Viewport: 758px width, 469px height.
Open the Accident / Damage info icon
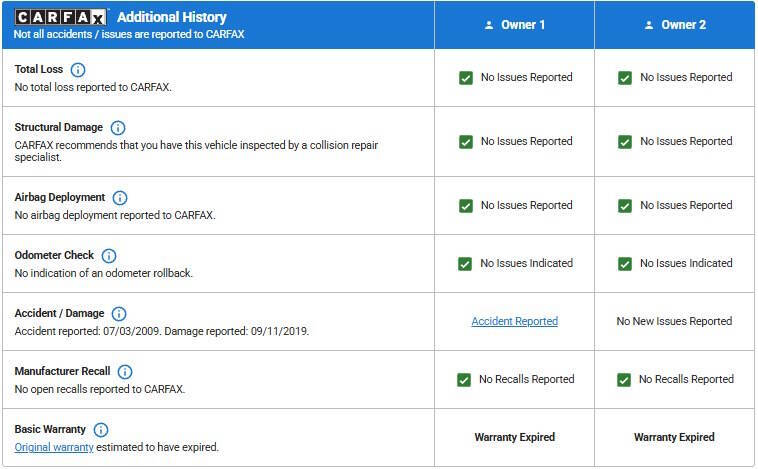pos(119,314)
